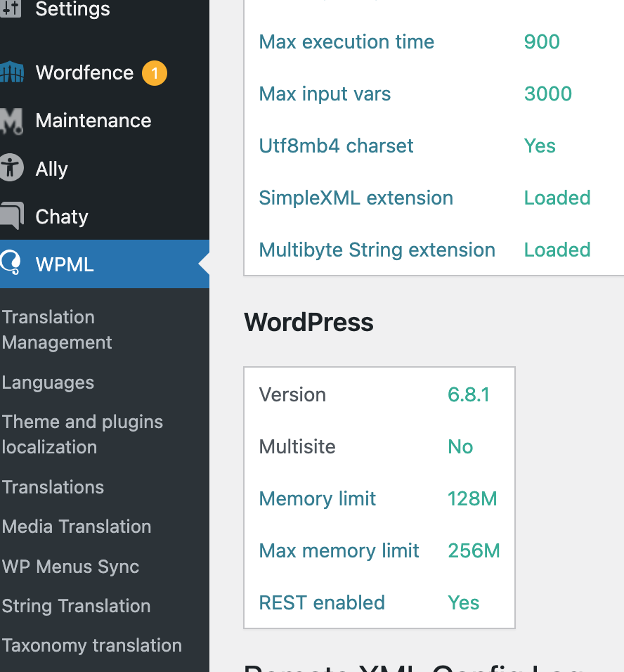This screenshot has height=672, width=624.
Task: Click the 900 execution time value
Action: (542, 42)
